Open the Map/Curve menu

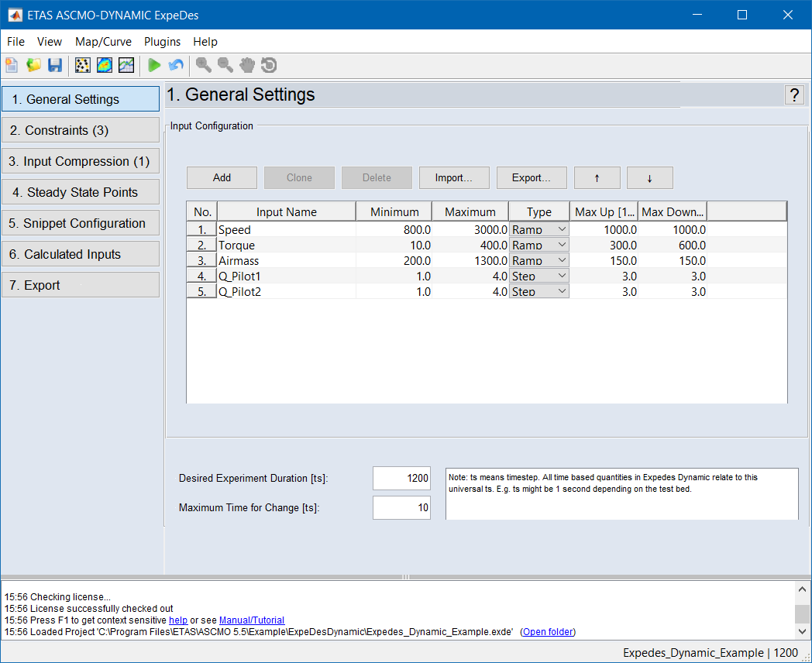[103, 42]
